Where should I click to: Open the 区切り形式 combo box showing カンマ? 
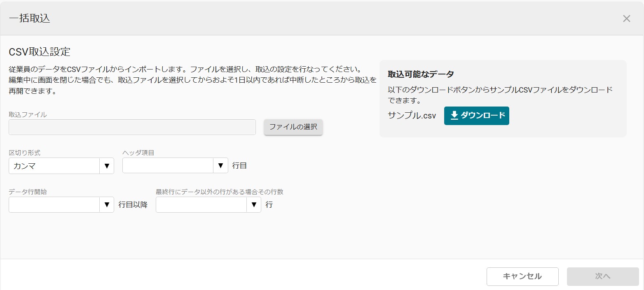pos(54,166)
